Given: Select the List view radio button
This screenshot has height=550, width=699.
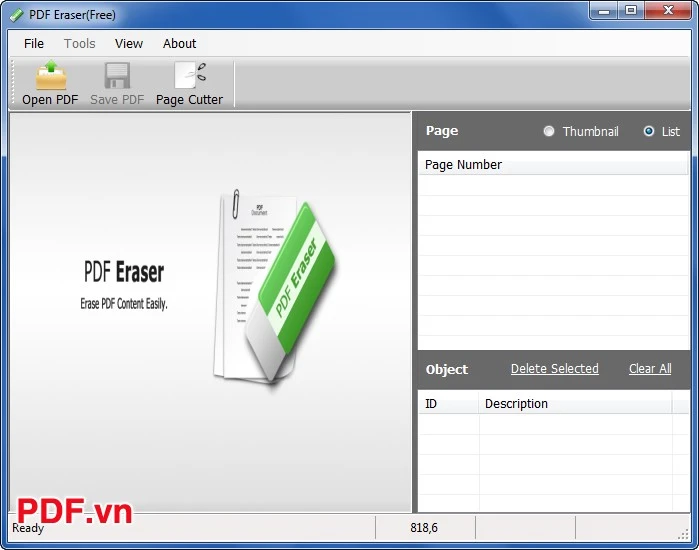Looking at the screenshot, I should point(649,131).
